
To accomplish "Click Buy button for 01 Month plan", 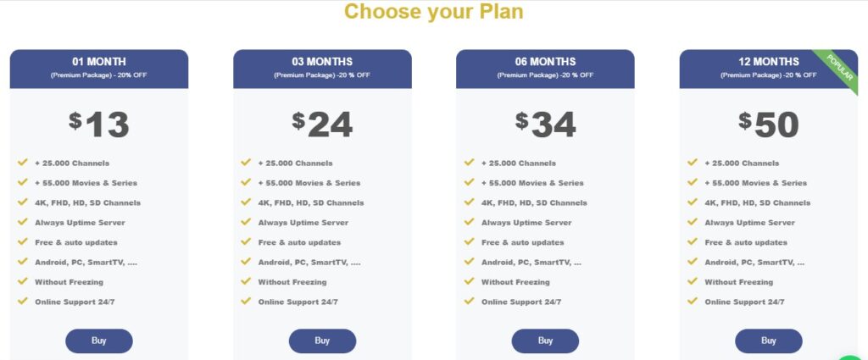I will [x=99, y=341].
